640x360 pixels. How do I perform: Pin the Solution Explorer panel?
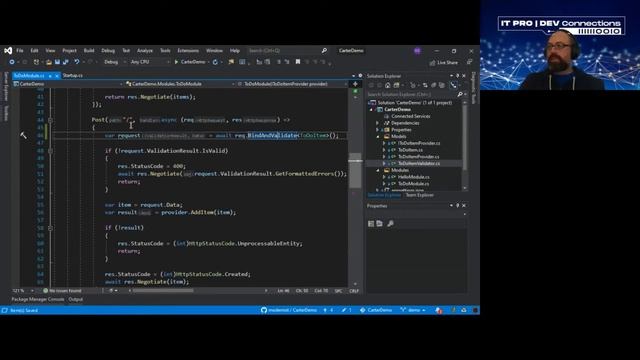coord(458,76)
